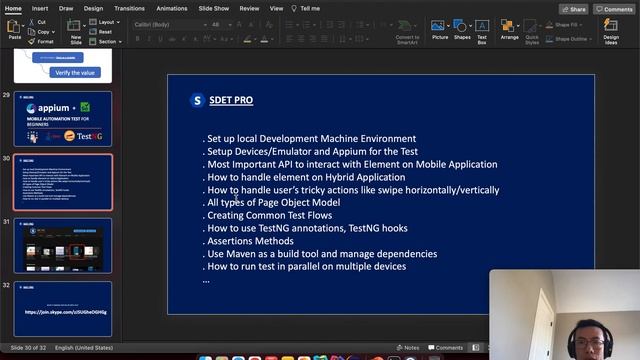The image size is (640, 360).
Task: Click the Section icon
Action: [93, 41]
